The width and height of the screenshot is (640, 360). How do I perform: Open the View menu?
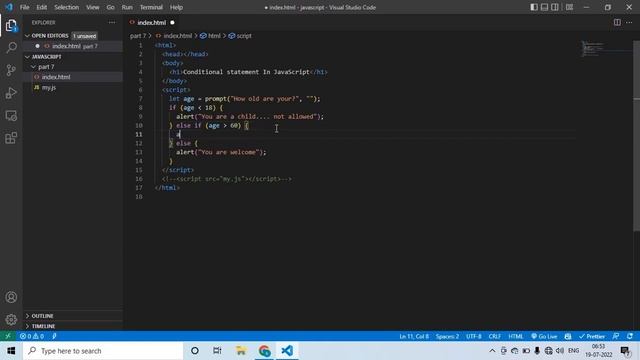coord(93,7)
